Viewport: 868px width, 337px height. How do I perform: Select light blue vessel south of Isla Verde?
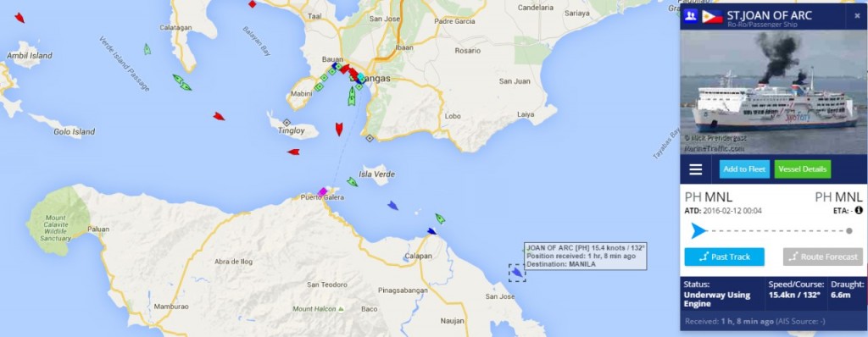[x=392, y=205]
